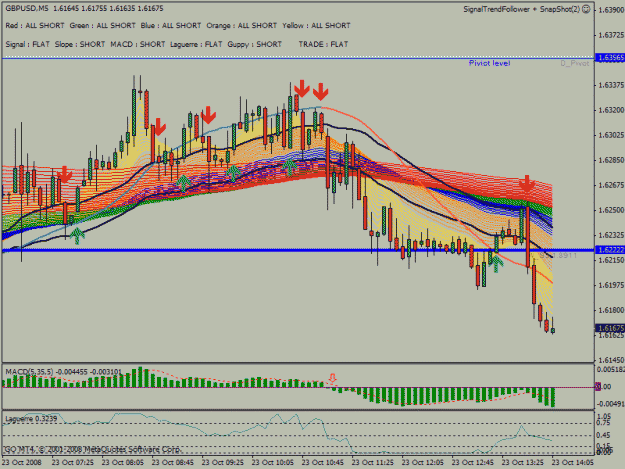
Task: Click the 'Yellow : ALL SHORT' status text
Action: click(316, 26)
